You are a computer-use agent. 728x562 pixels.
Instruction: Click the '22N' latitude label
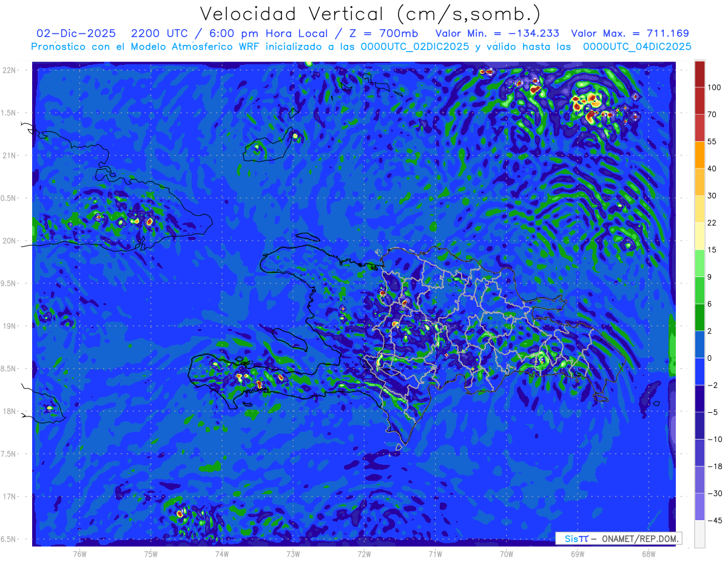pos(10,70)
